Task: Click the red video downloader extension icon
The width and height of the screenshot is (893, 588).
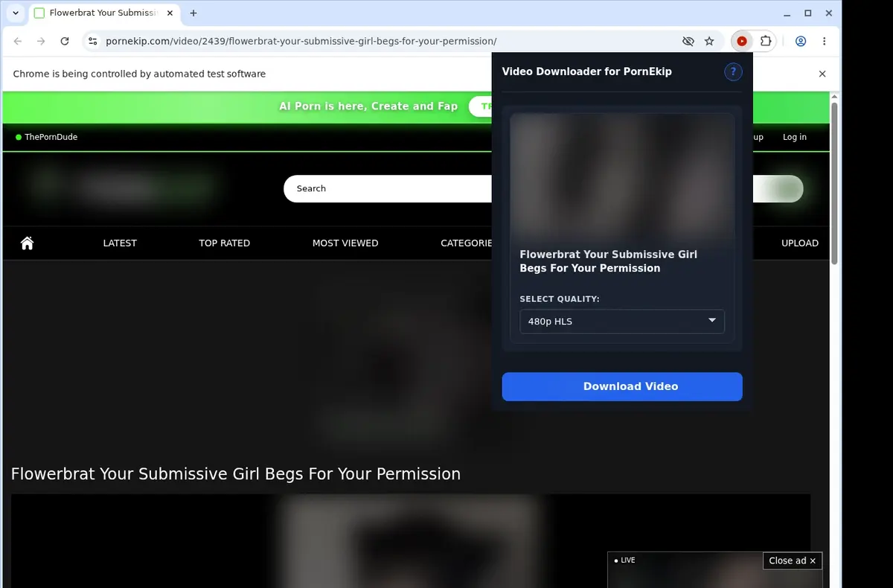Action: tap(742, 42)
